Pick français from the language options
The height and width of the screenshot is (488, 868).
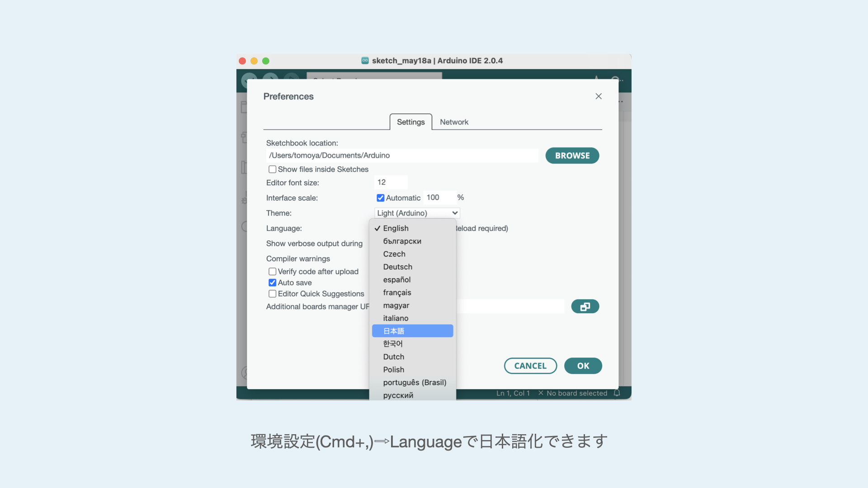tap(397, 293)
